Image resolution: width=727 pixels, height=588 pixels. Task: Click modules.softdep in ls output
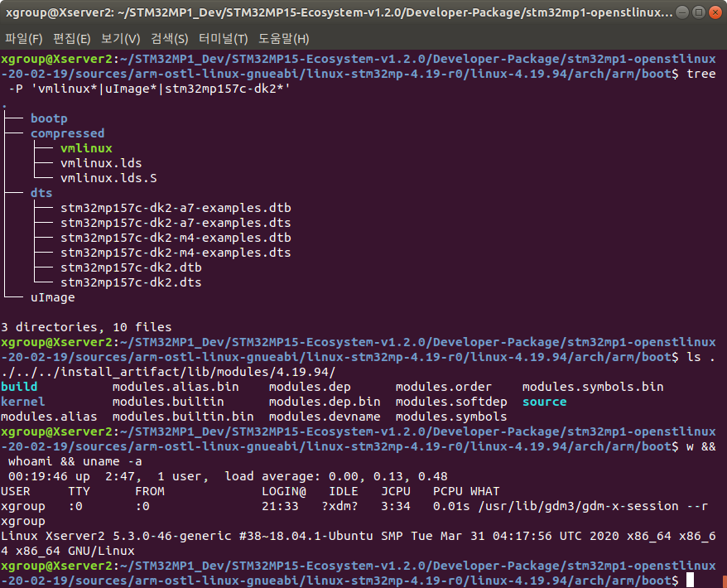(451, 402)
